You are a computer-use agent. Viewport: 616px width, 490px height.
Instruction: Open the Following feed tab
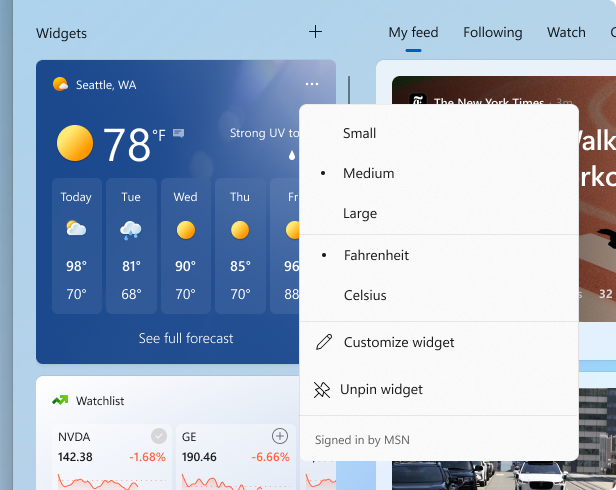[x=492, y=33]
